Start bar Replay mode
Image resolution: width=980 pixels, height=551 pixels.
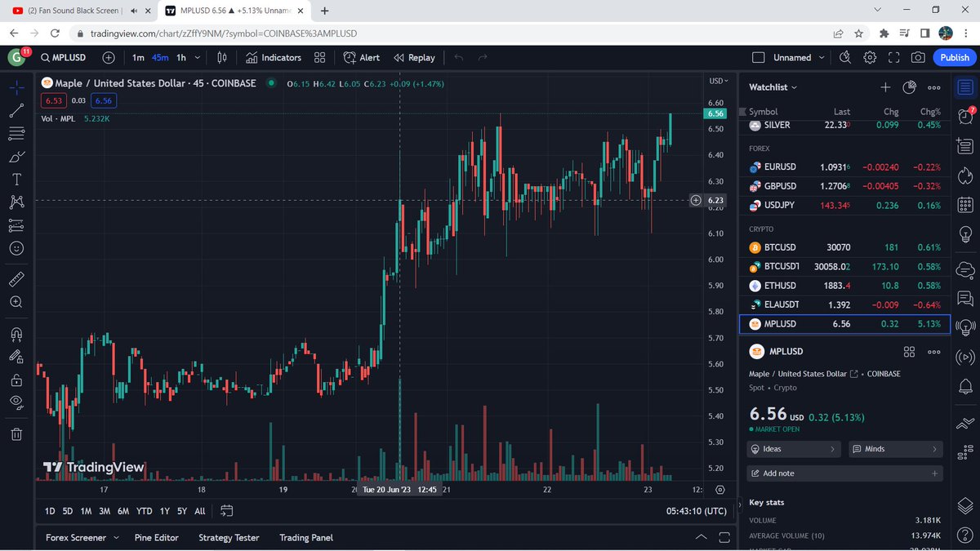click(414, 57)
